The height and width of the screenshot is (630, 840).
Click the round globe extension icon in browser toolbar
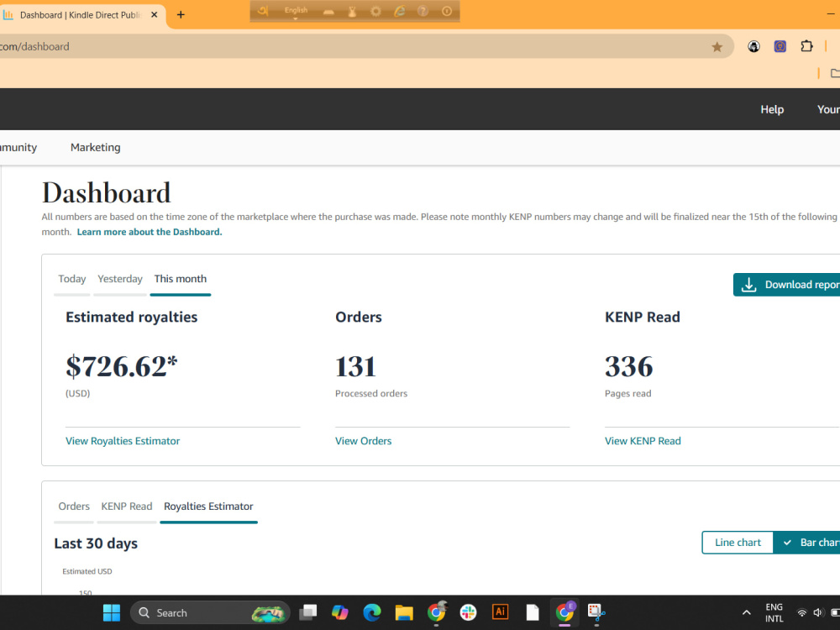pos(753,46)
